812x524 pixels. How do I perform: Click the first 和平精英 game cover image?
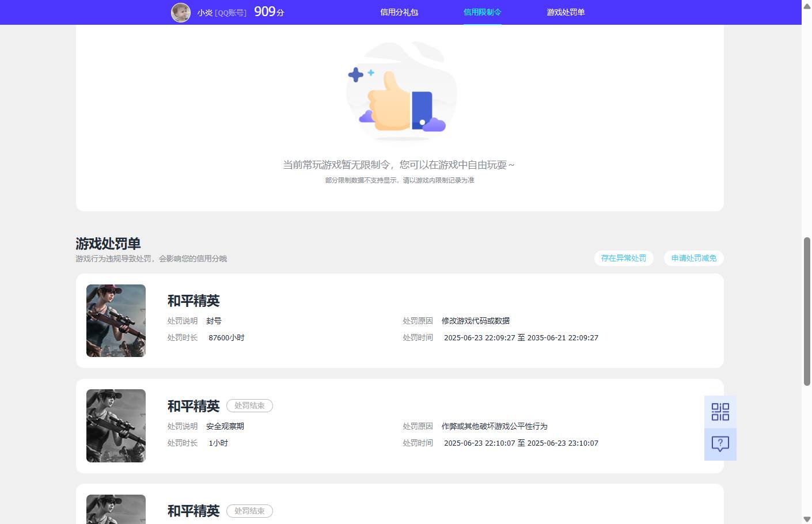116,320
